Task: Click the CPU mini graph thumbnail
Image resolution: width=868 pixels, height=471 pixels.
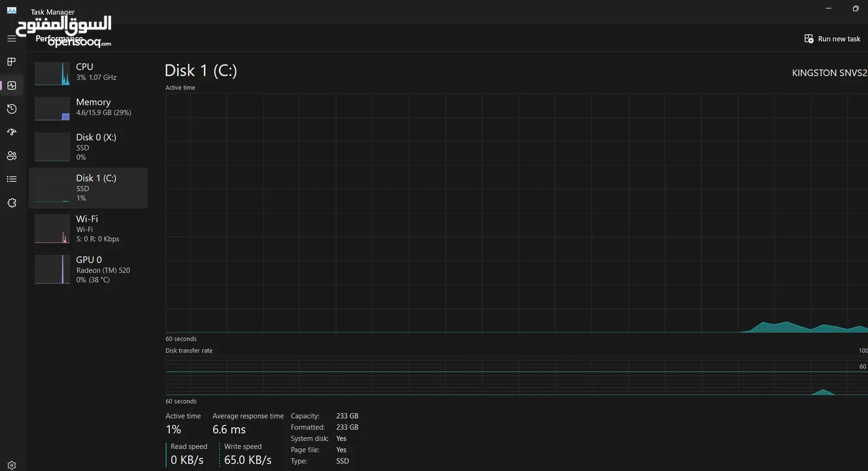Action: point(52,73)
